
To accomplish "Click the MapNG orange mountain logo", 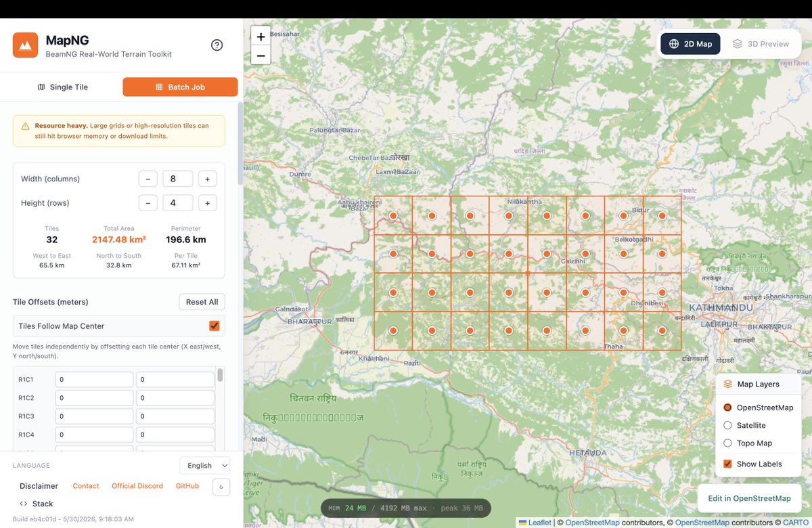I will 26,45.
